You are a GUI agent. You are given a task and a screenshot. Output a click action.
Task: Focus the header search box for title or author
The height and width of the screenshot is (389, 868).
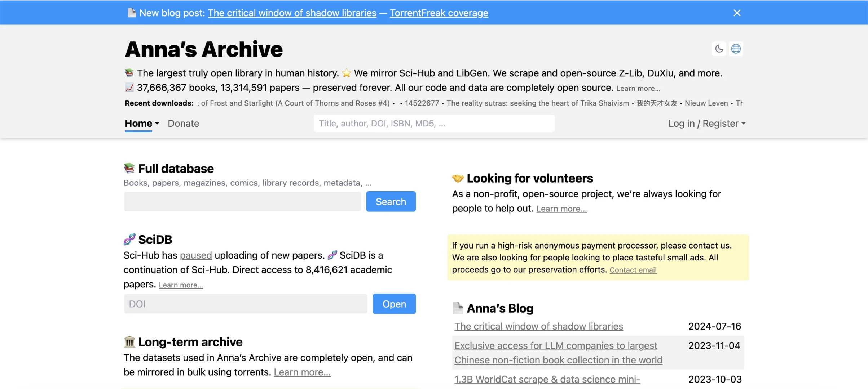434,124
